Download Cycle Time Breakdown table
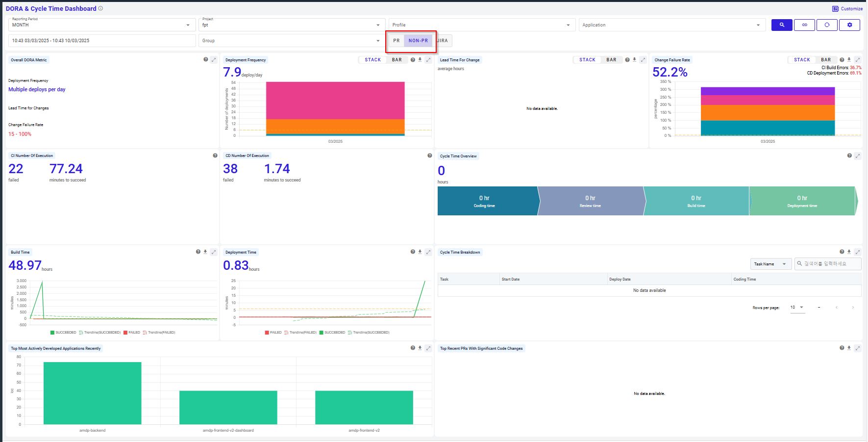868x442 pixels. tap(849, 252)
